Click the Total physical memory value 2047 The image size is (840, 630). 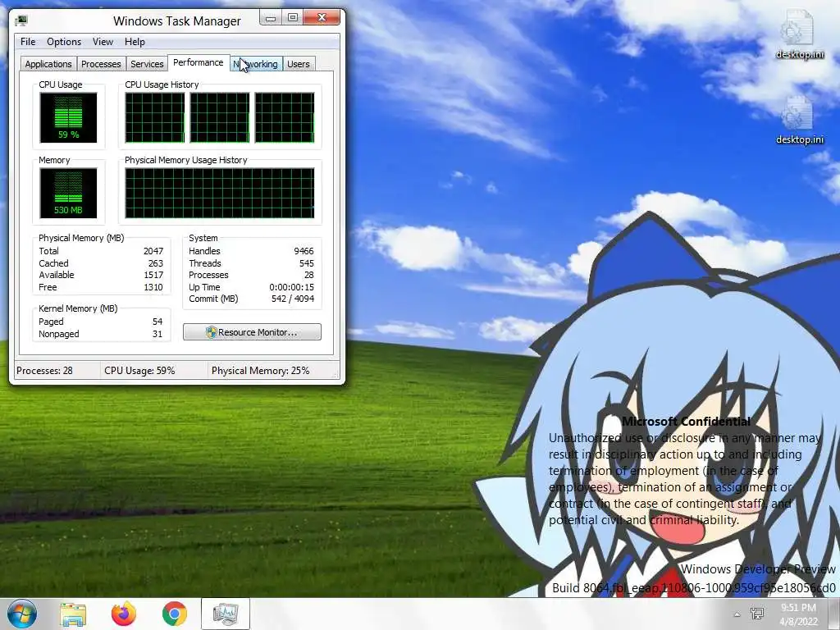[x=153, y=251]
